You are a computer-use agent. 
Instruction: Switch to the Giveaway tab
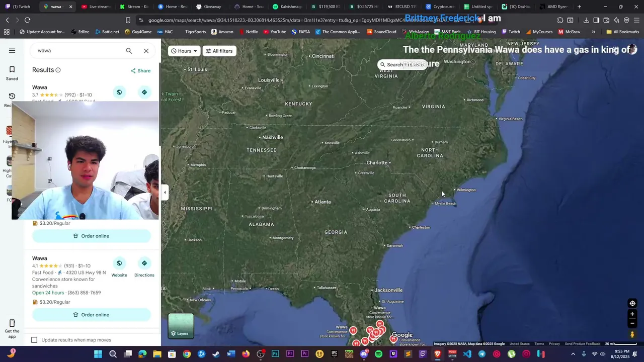tap(209, 7)
